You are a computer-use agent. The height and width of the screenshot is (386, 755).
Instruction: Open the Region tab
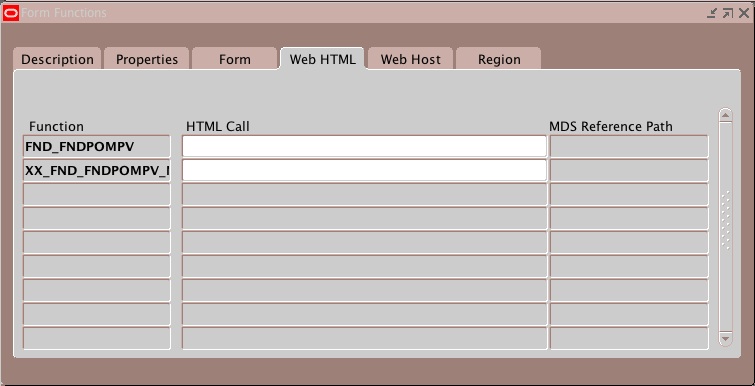point(499,59)
